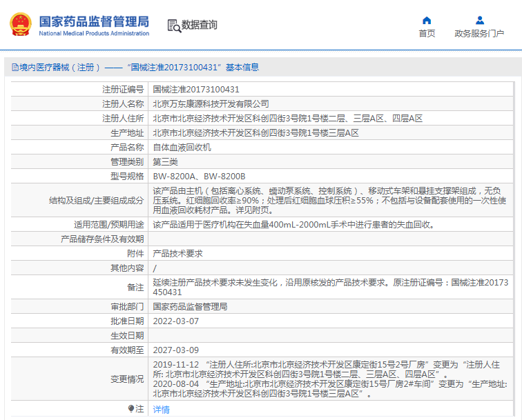Click the 注册证编号 row label
The image size is (522, 420).
(123, 90)
